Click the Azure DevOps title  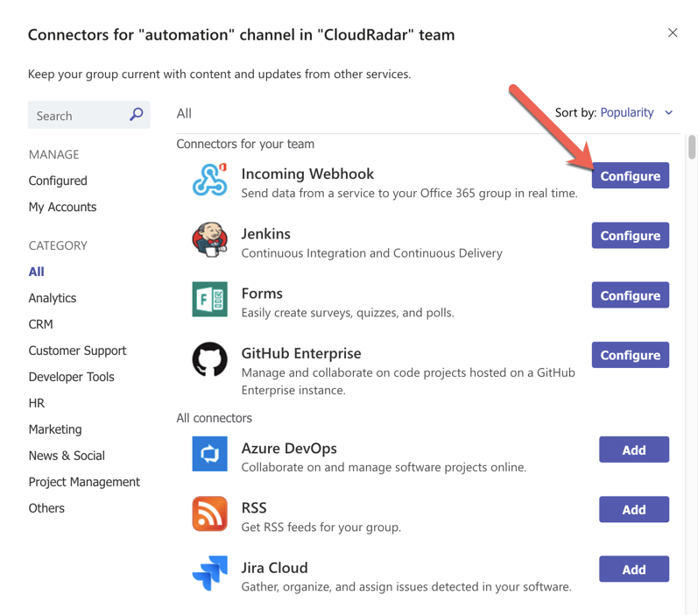coord(289,448)
